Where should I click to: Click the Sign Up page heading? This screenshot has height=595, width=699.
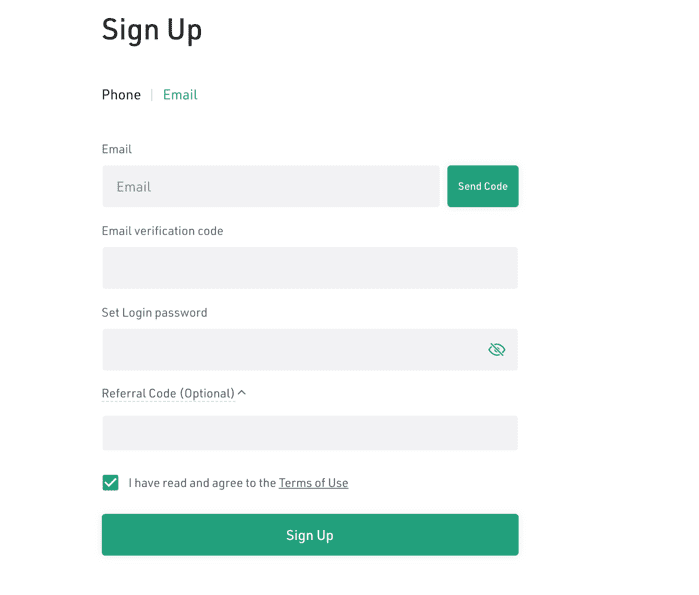pos(152,30)
